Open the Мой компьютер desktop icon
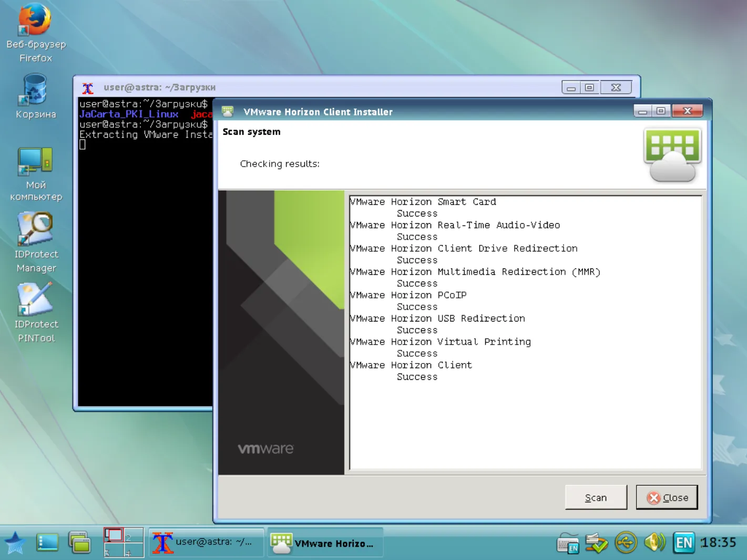This screenshot has height=560, width=747. (35, 174)
